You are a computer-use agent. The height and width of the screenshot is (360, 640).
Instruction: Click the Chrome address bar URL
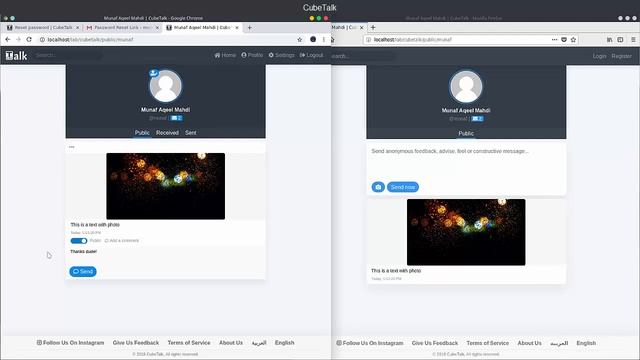[x=90, y=40]
